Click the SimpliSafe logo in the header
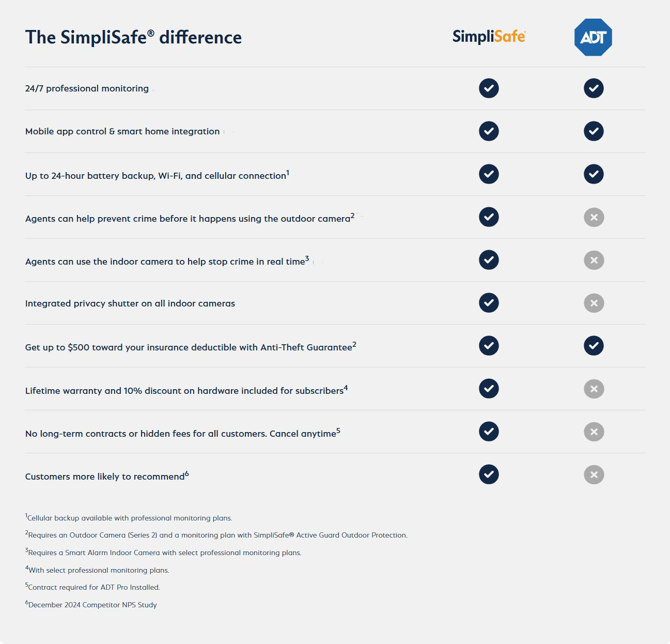 pyautogui.click(x=489, y=37)
